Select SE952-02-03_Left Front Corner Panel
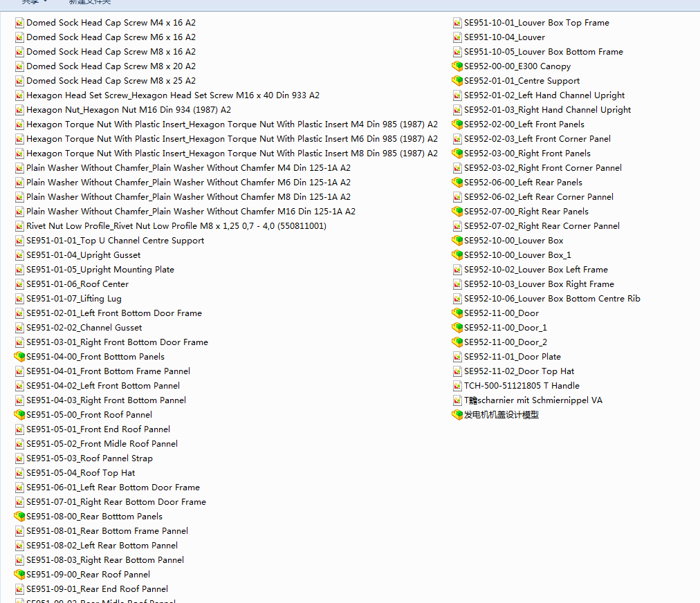Screen dimensions: 700x603 coord(537,139)
